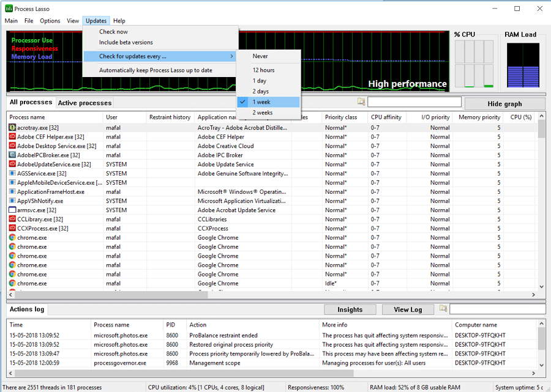Sort by the Memory priority column header
Screen dimensions: 551x392
point(478,117)
